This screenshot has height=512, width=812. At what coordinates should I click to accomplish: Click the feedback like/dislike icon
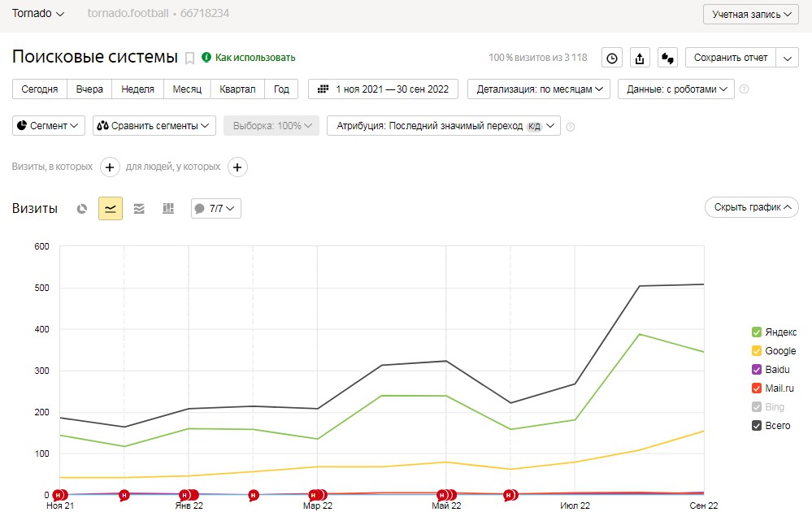667,58
